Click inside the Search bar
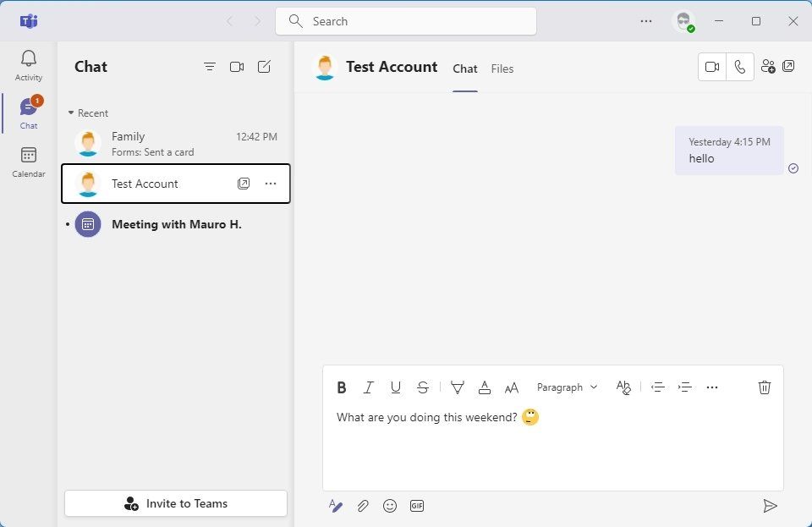Screen dimensions: 812x527 [x=405, y=21]
